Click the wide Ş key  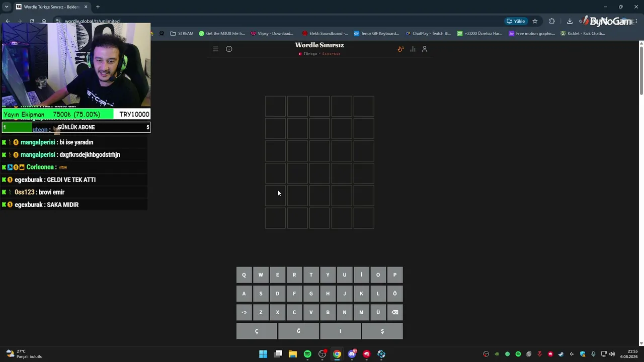tap(382, 331)
